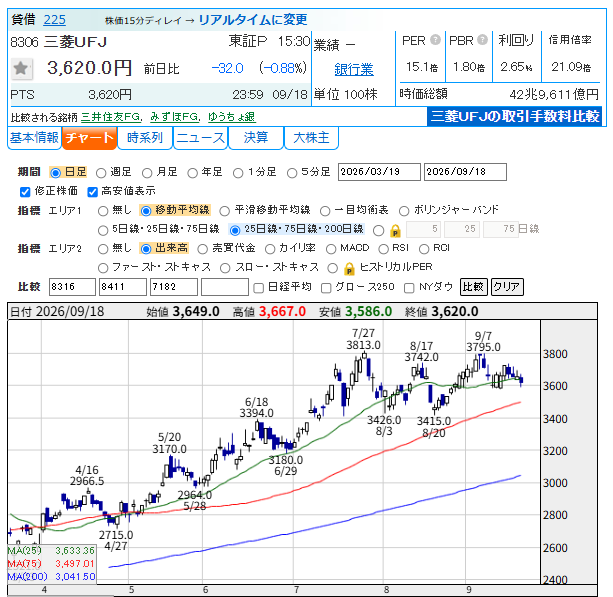Select the ファースト・ストキャス option
This screenshot has width=613, height=597.
[x=103, y=268]
